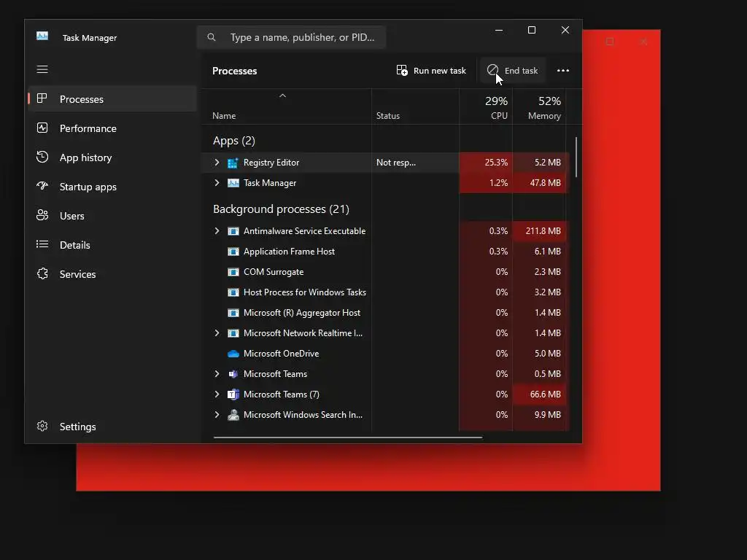The image size is (747, 560).
Task: Open the hamburger navigation menu
Action: (x=42, y=69)
